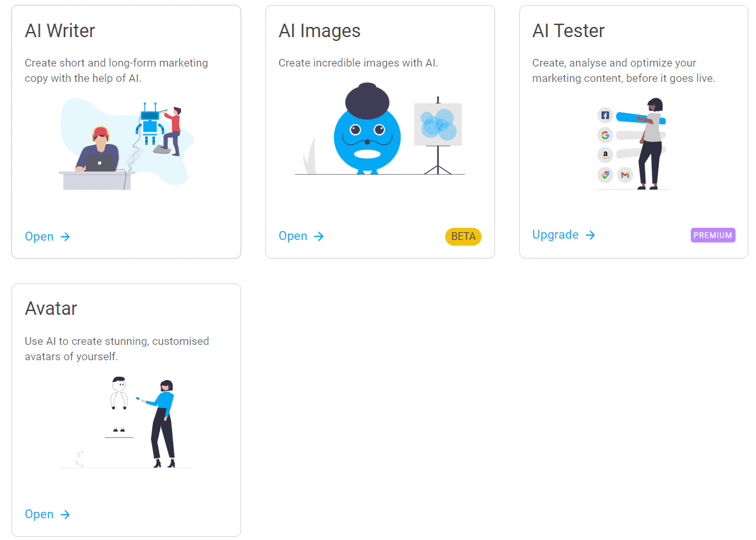Screen dimensions: 756x540
Task: Open the AI Writer tool via its Open link
Action: coord(40,237)
